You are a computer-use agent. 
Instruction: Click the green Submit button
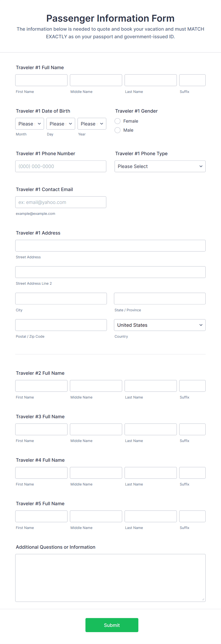click(x=112, y=625)
